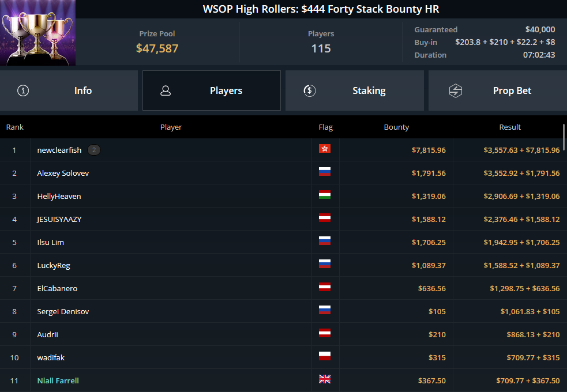
Task: Click the Info circle icon
Action: click(x=23, y=91)
